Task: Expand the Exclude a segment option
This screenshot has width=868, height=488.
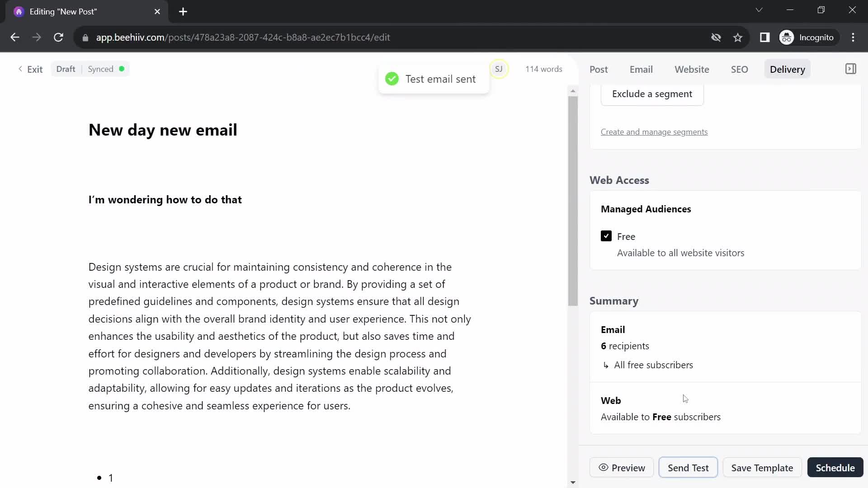Action: 652,94
